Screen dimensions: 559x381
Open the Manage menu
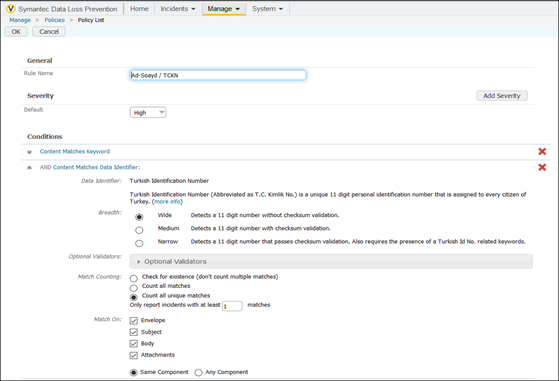[x=224, y=9]
